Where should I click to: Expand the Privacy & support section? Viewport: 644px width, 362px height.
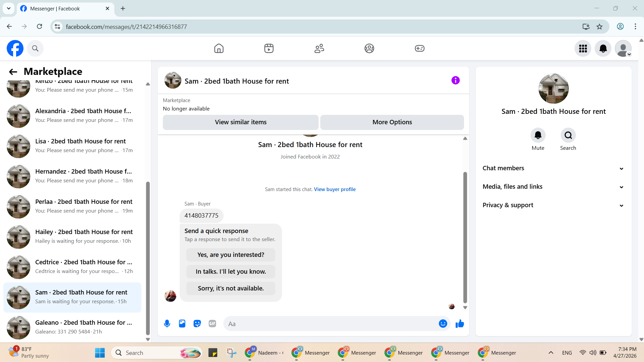(x=553, y=205)
